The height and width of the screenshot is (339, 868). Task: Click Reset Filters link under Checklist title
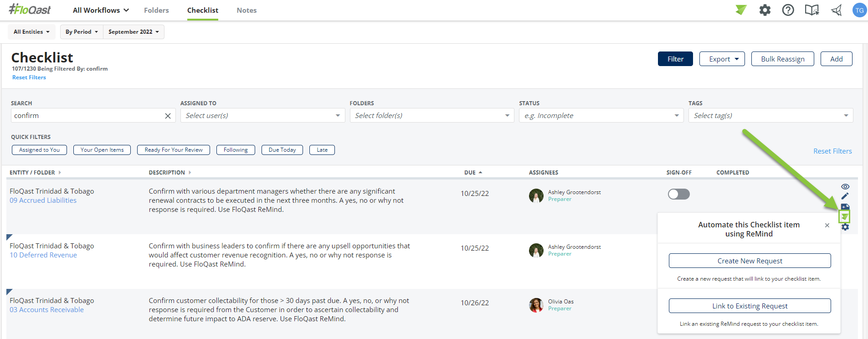[29, 77]
